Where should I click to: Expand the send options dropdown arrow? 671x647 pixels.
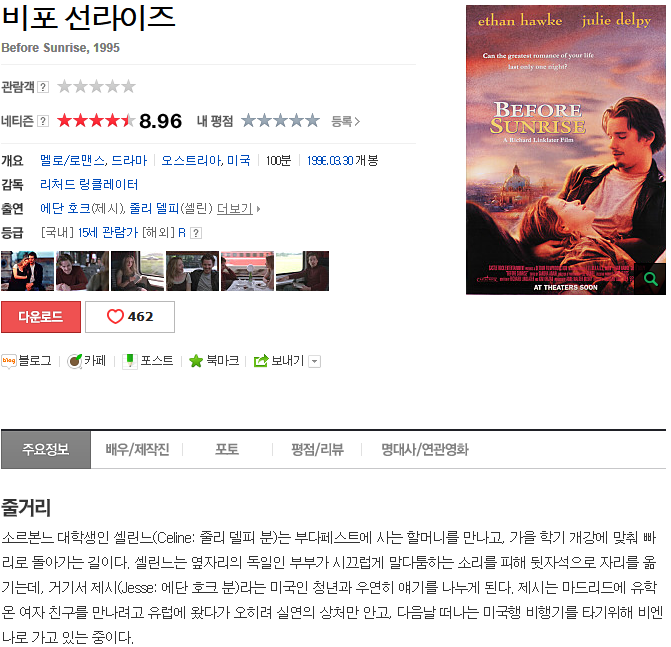315,362
